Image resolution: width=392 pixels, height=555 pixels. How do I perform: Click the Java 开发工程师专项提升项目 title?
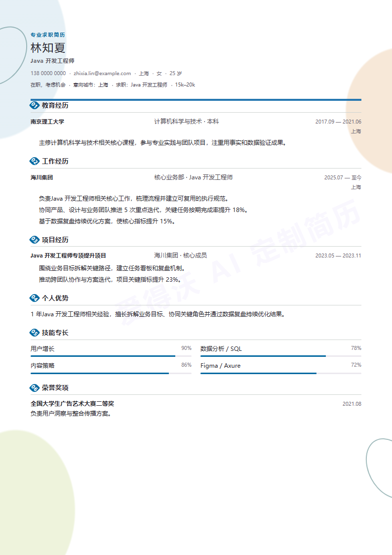(x=68, y=256)
